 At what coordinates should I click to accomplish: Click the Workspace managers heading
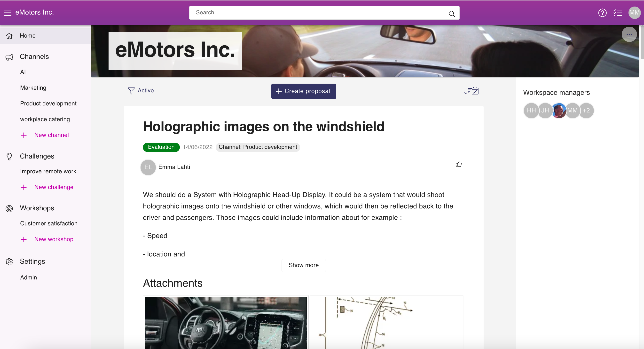click(x=556, y=93)
